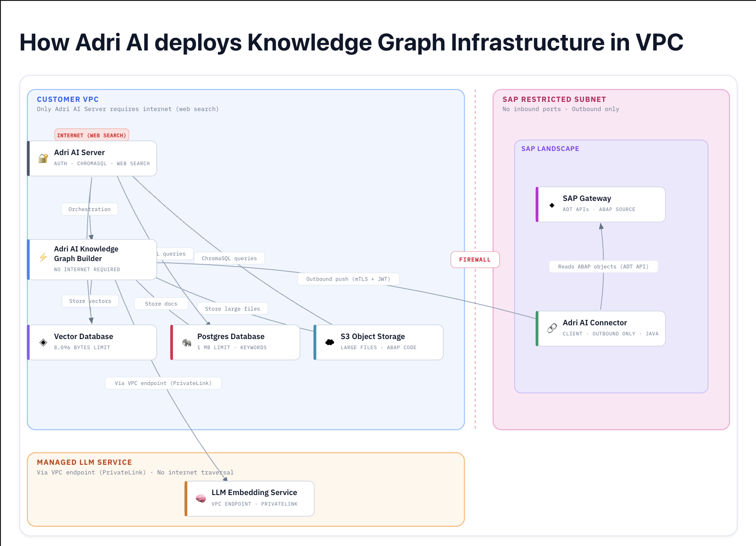The height and width of the screenshot is (546, 756).
Task: Click the CUSTOMER VPC heading
Action: pos(68,99)
